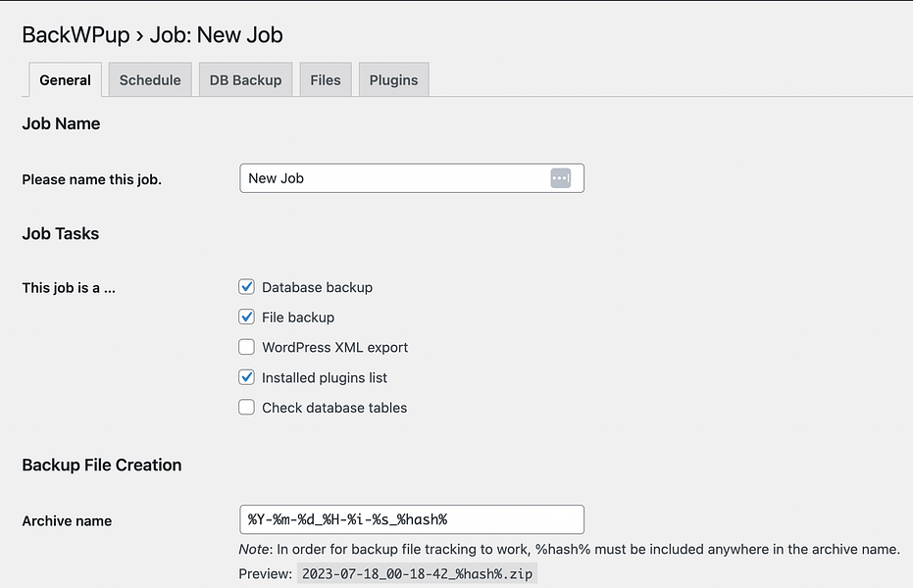913x588 pixels.
Task: Click the 'Please name this job.' label
Action: (91, 179)
